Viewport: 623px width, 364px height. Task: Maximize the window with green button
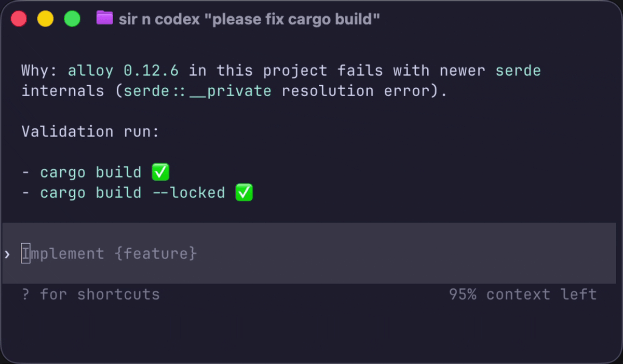tap(72, 19)
